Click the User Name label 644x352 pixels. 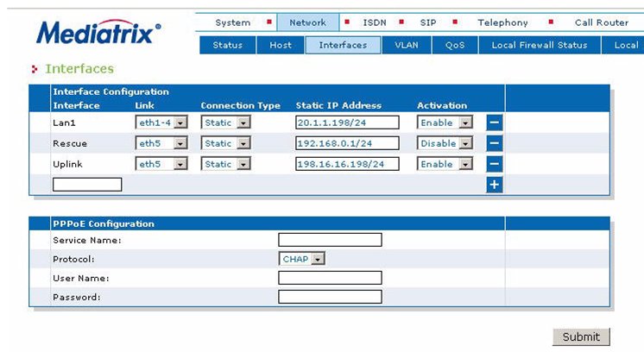[x=81, y=278]
